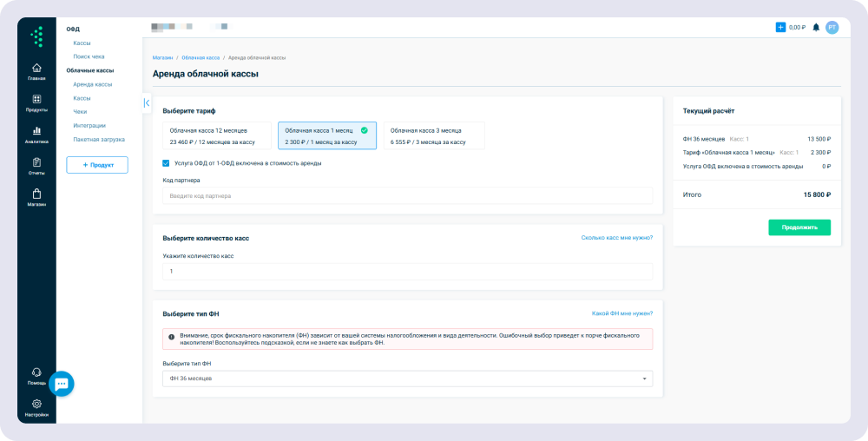Select the Облачная касса 3 месяца tariff
Viewport: 868px width, 441px height.
(434, 135)
